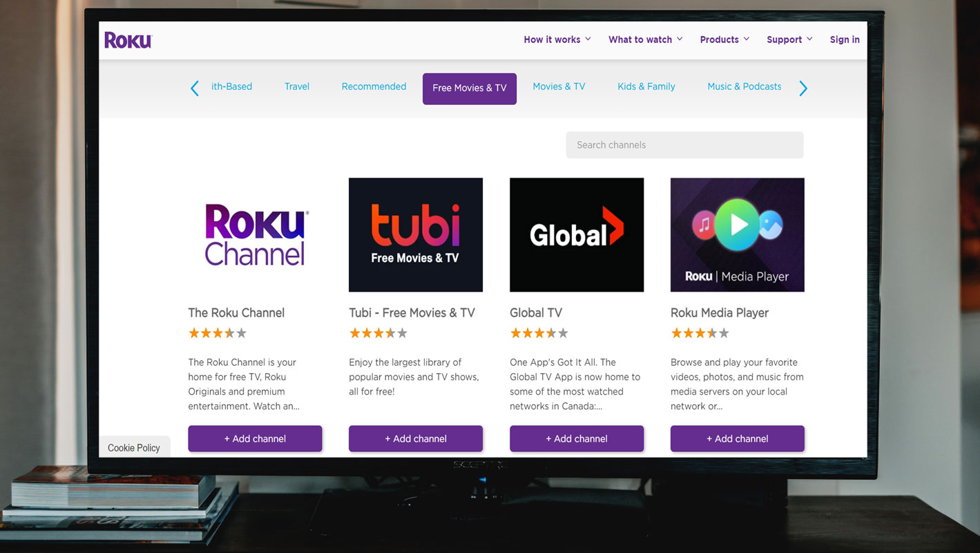
Task: Open the Global TV logo thumbnail
Action: point(577,235)
